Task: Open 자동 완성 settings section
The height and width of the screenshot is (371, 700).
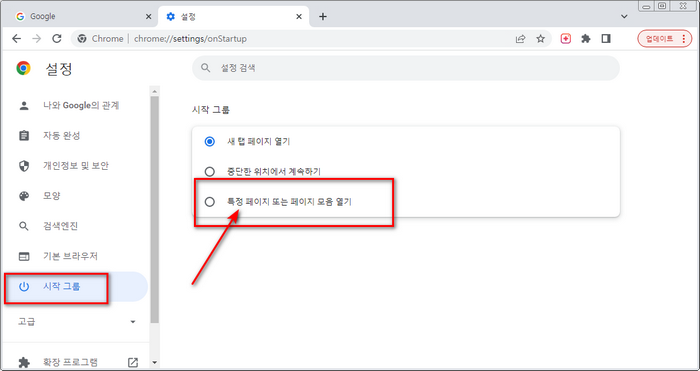Action: click(x=75, y=136)
